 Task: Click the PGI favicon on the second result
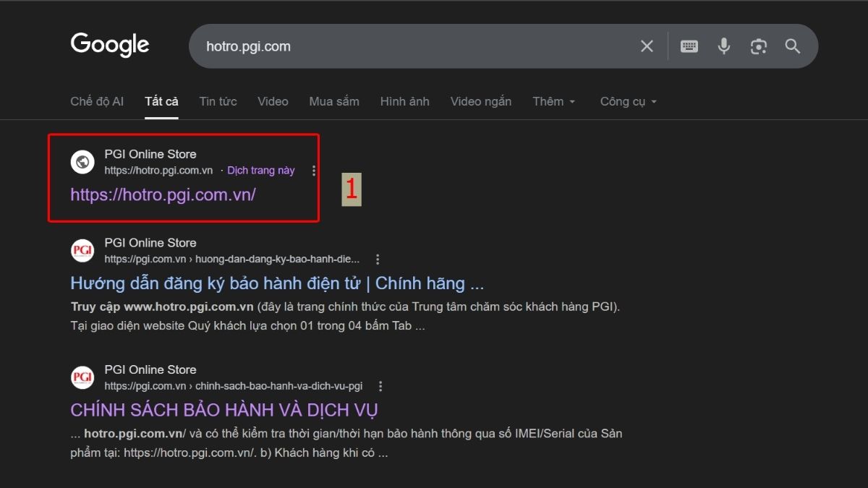[x=82, y=250]
